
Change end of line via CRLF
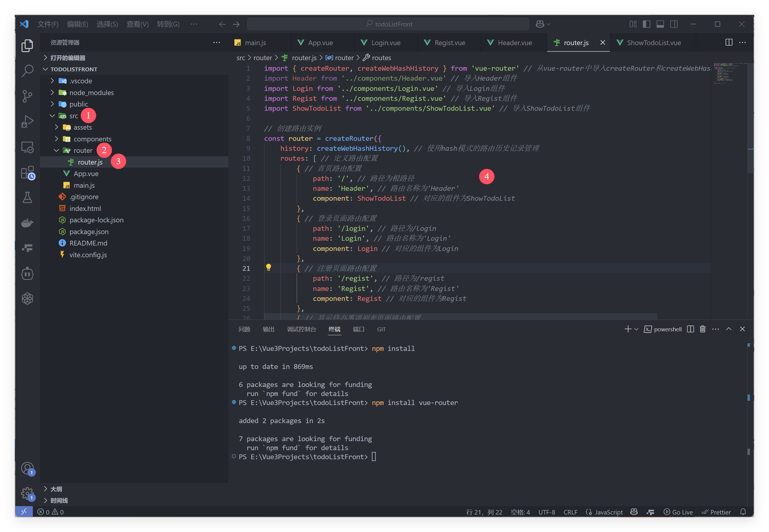[x=570, y=512]
